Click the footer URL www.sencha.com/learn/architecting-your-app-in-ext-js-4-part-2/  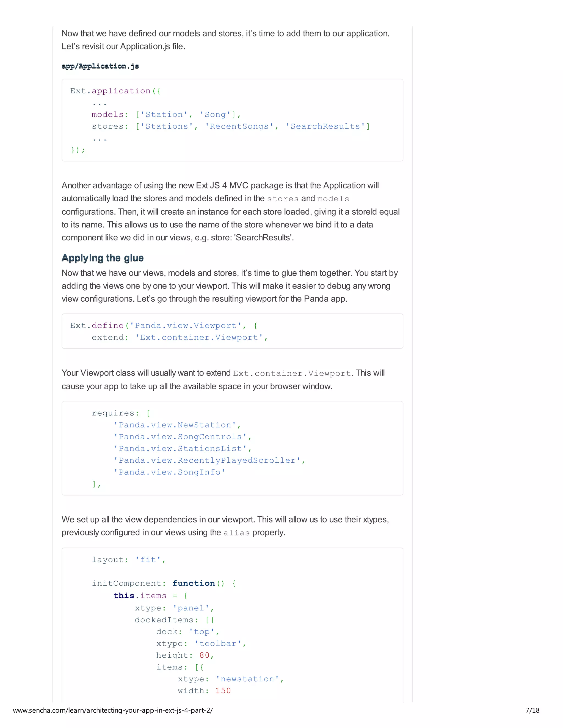click(x=113, y=710)
